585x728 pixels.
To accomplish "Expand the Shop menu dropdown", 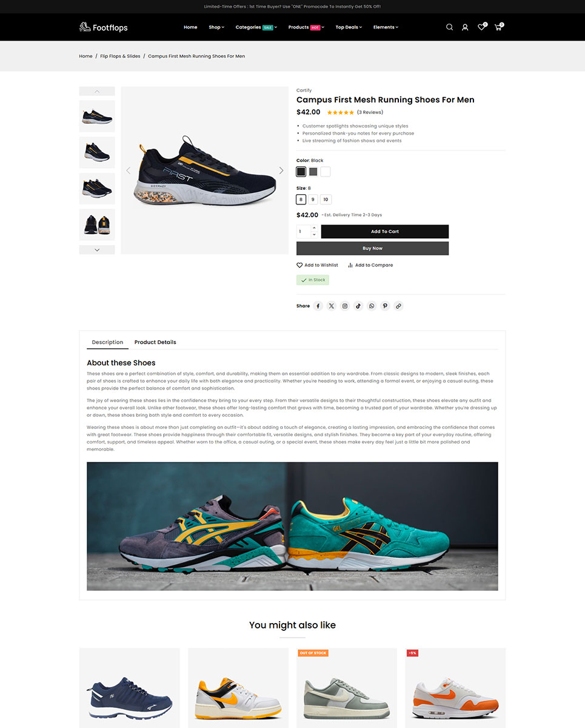I will [216, 27].
